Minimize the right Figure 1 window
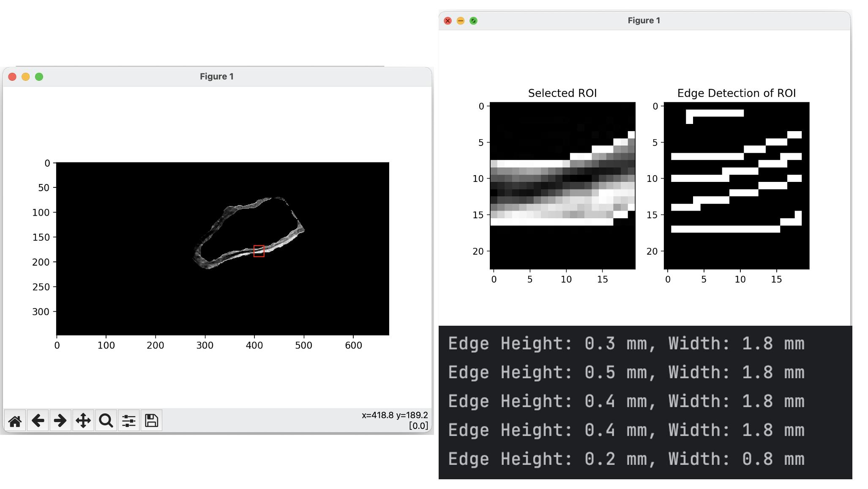Viewport: 868px width, 489px height. pos(461,21)
